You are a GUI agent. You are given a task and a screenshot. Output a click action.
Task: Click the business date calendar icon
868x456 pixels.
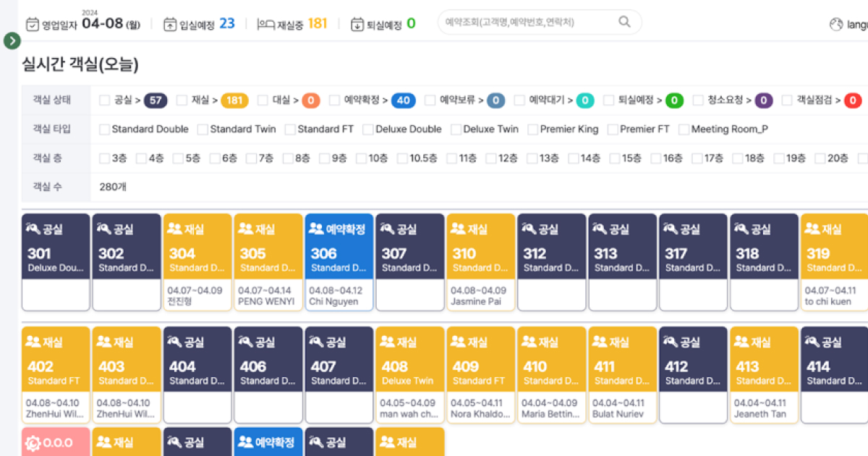(33, 24)
